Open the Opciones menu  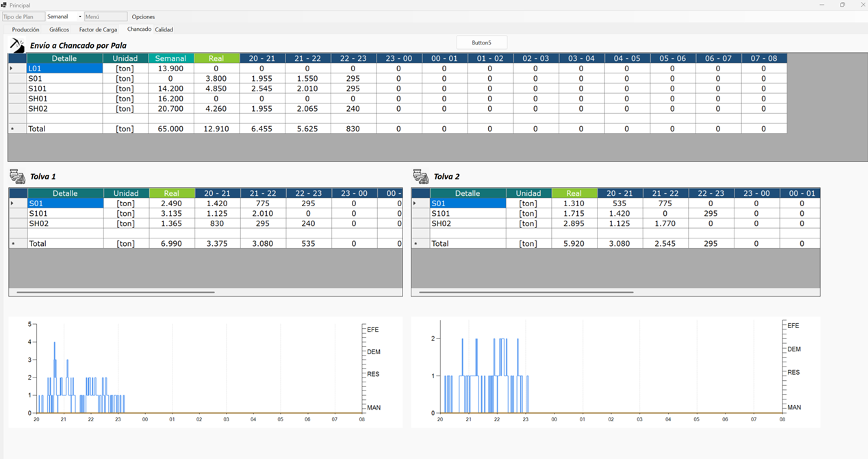click(143, 16)
